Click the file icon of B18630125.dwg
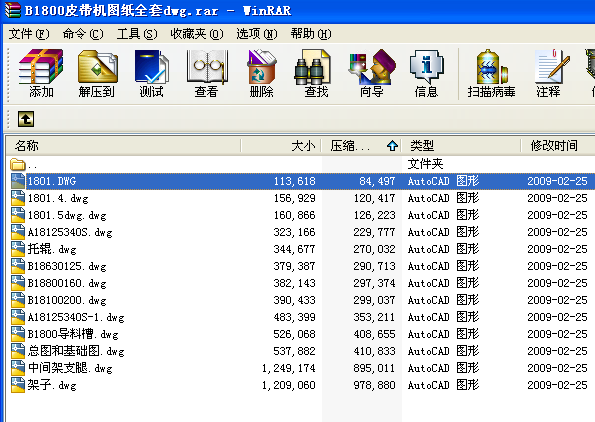595x422 pixels. pos(17,266)
